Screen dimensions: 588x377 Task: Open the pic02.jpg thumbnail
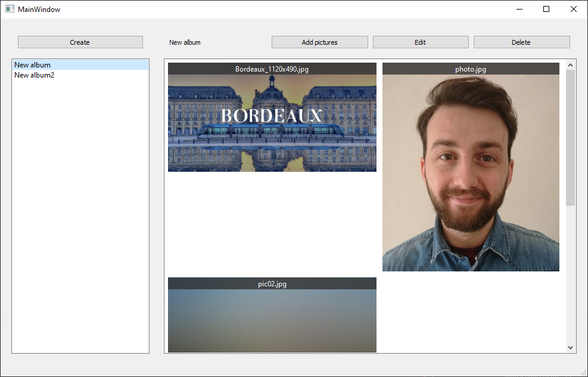(x=272, y=321)
